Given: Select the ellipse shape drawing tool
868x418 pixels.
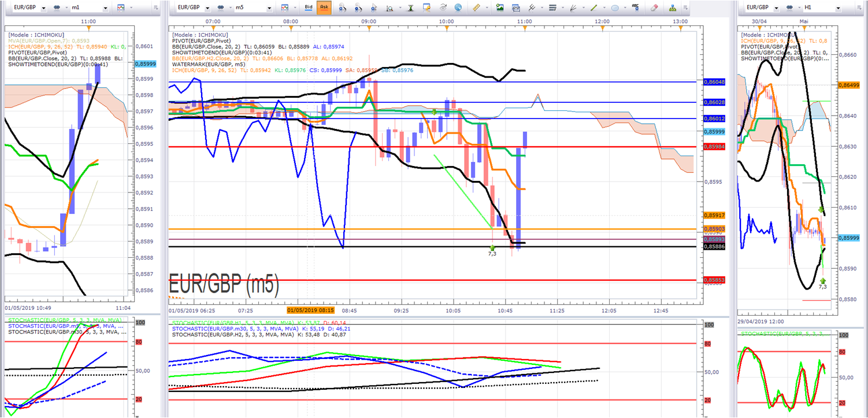Looking at the screenshot, I should 614,8.
